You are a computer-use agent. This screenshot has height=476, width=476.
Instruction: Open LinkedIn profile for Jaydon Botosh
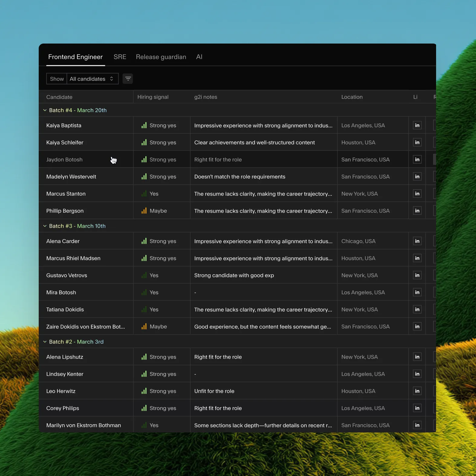coord(417,159)
